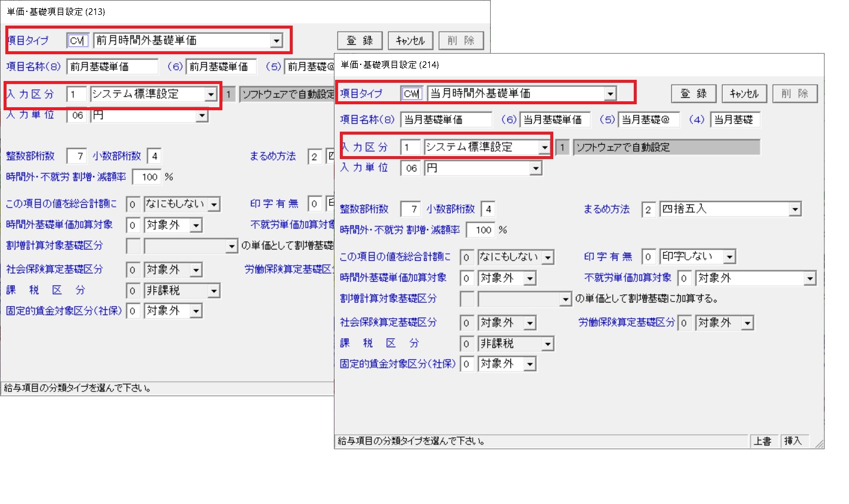
Task: Click 割増・減額率 100 field in window 213
Action: (147, 177)
